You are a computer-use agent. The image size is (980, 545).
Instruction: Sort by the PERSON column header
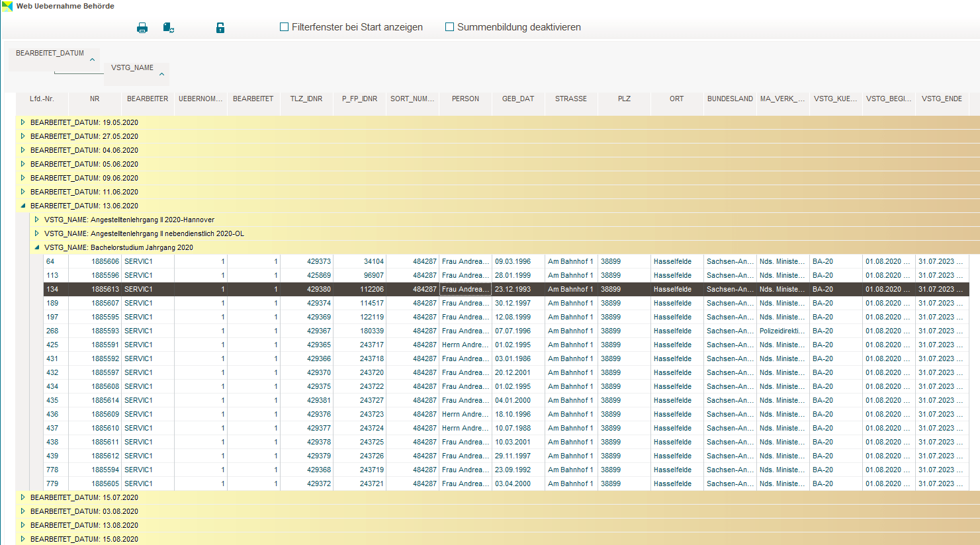tap(465, 99)
